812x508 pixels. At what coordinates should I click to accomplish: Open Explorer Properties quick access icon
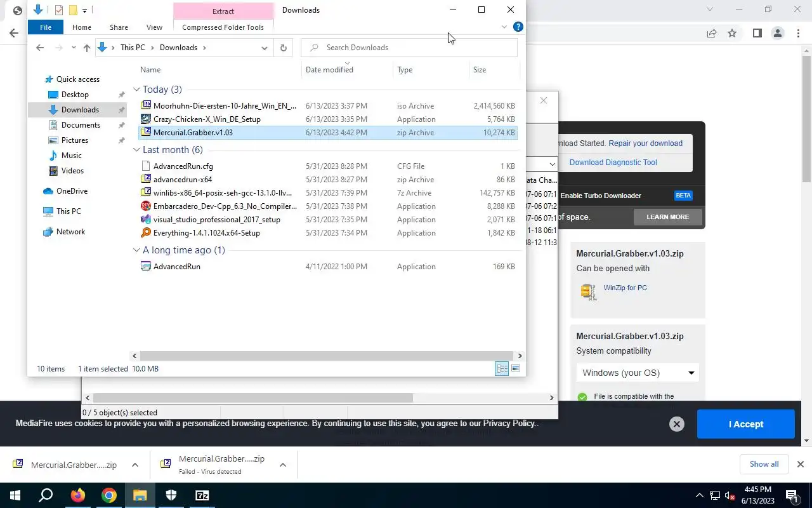(59, 10)
